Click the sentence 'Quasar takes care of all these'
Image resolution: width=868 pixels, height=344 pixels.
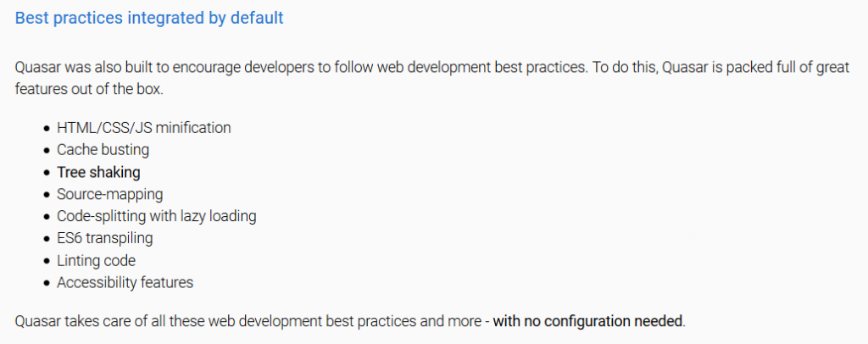pyautogui.click(x=350, y=321)
